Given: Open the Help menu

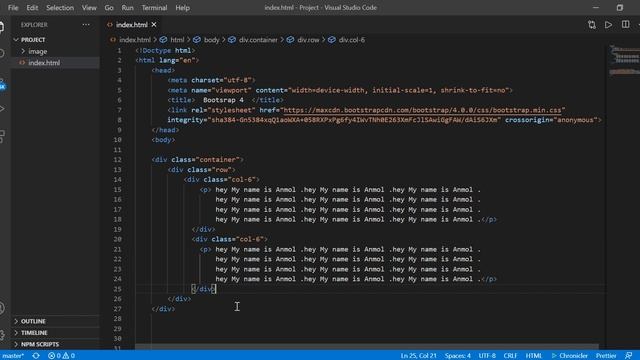Looking at the screenshot, I should (182, 8).
